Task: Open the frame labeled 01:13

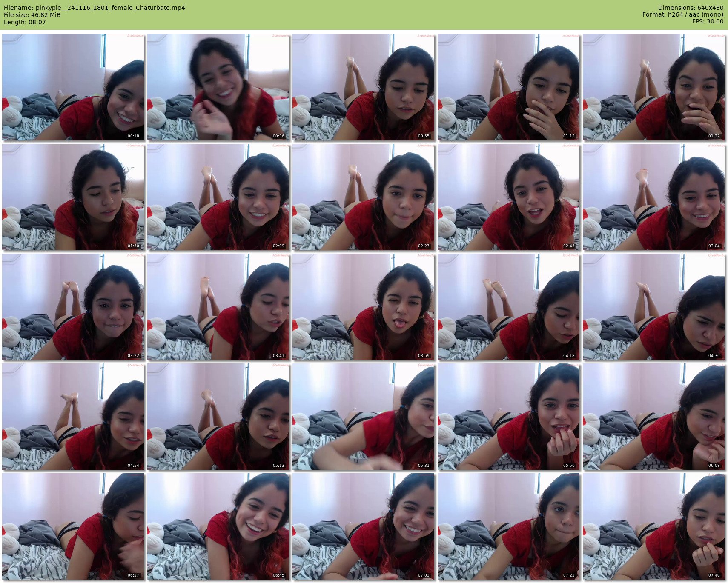Action: click(x=509, y=87)
